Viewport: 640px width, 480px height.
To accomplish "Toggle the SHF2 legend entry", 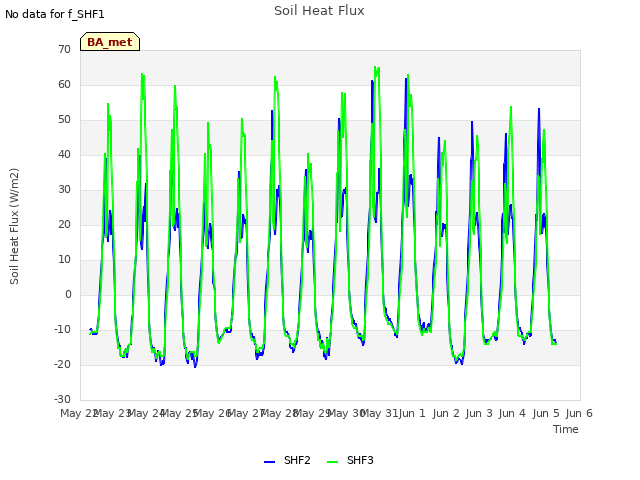I will click(287, 460).
